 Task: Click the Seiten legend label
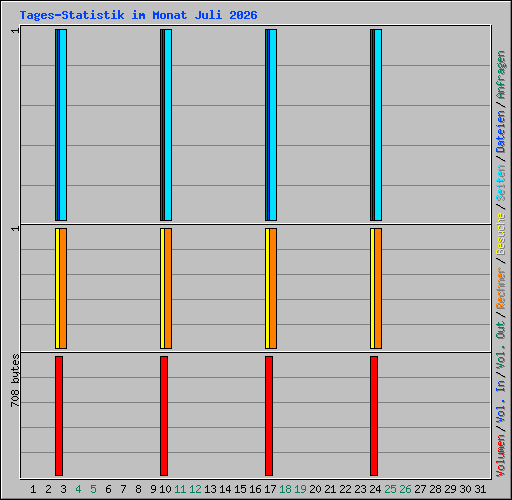coord(501,183)
